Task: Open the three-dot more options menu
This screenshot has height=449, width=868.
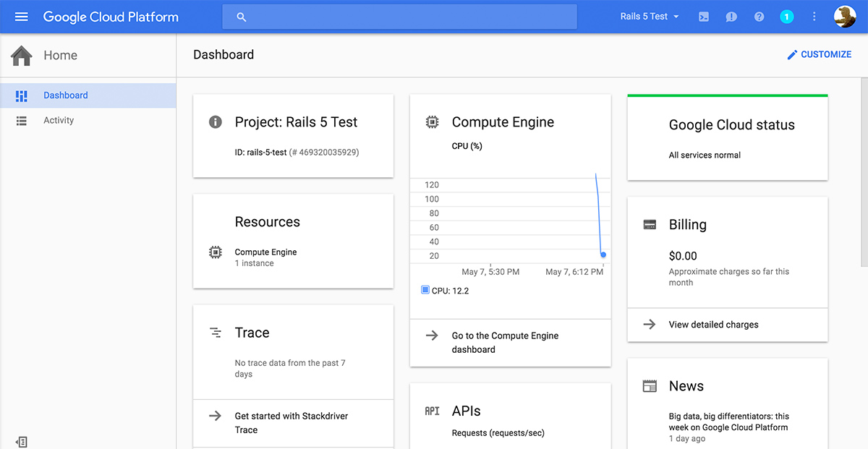Action: click(814, 17)
